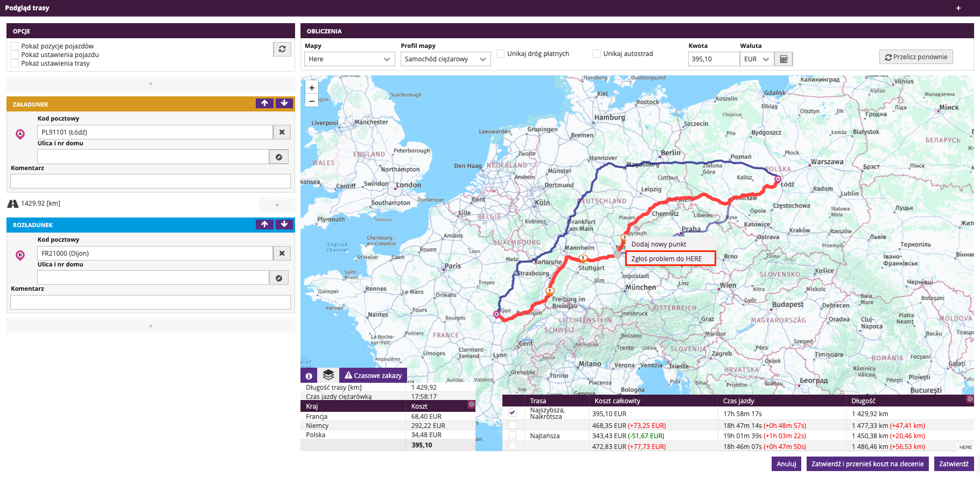Click compass icon beside Załadunek street field
Viewport: 980px width, 477px height.
(x=279, y=157)
